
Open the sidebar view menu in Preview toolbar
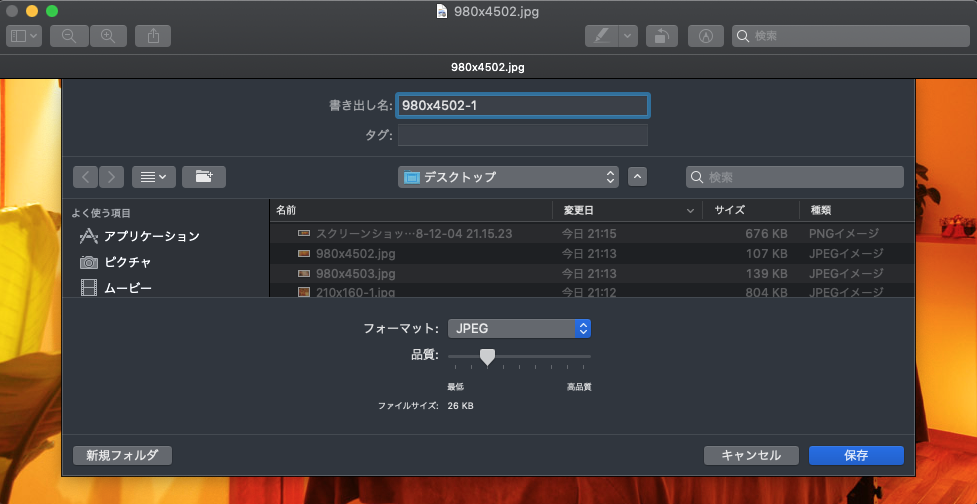24,36
